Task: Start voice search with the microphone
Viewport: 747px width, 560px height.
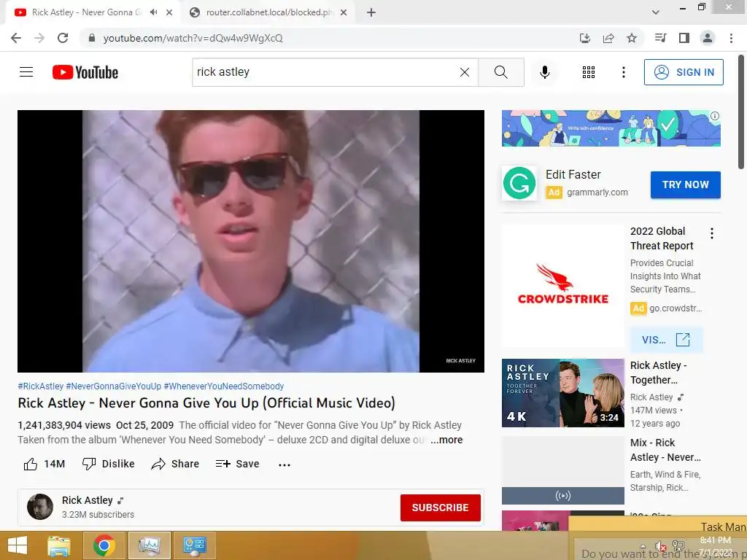Action: (544, 72)
